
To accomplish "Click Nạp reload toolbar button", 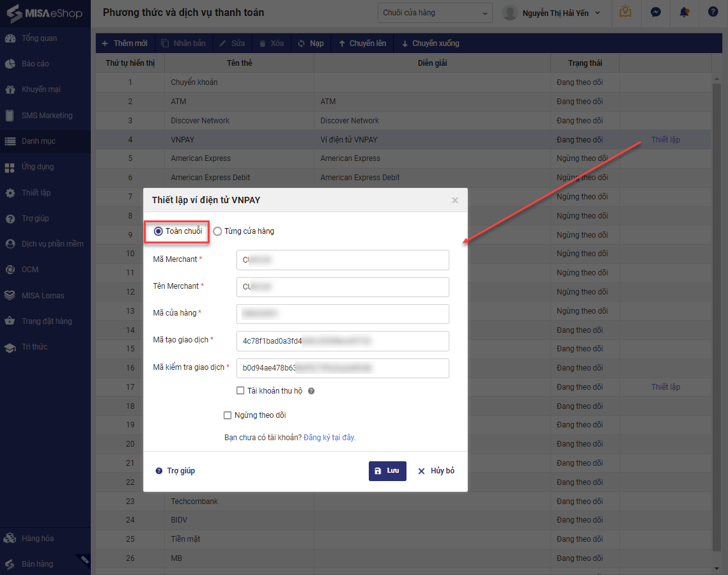I will click(x=311, y=43).
